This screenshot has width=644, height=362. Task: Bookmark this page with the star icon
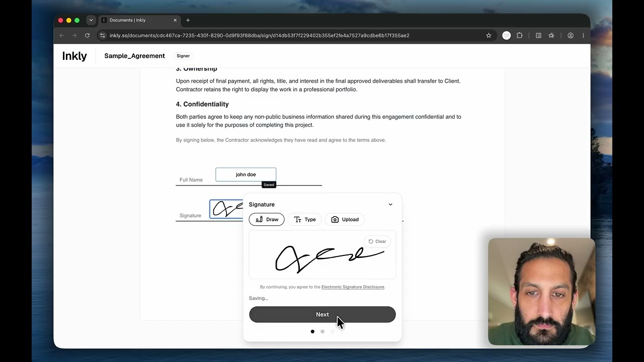click(489, 36)
